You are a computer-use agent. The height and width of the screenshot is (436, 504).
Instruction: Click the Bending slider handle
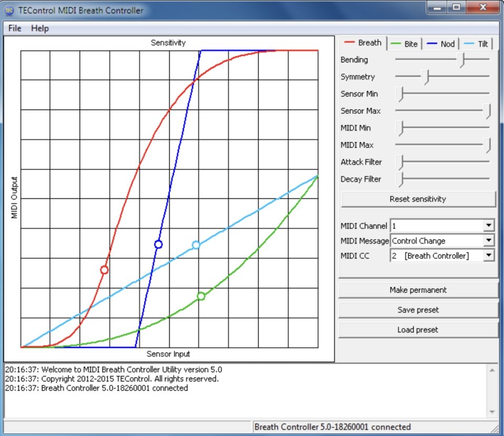(x=461, y=60)
